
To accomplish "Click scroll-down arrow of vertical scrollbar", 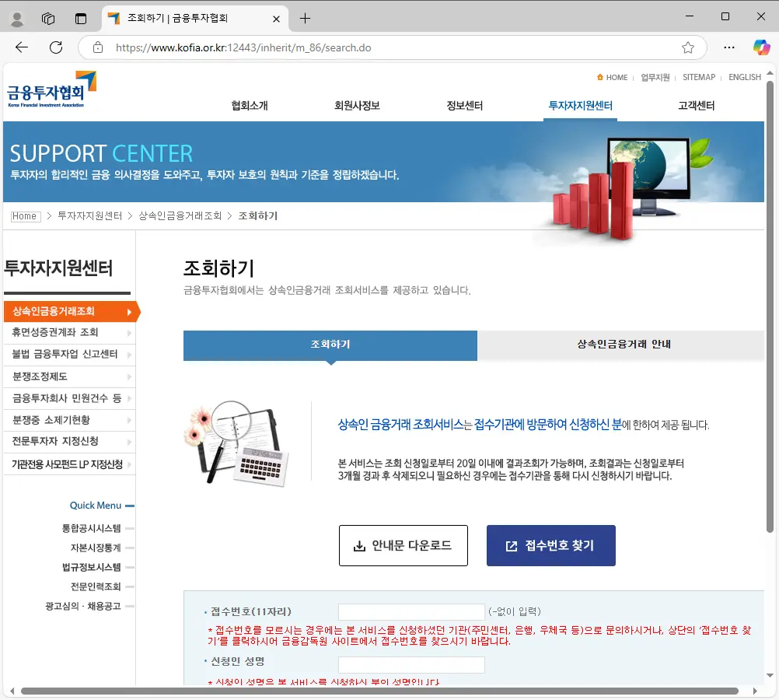I will [x=770, y=675].
